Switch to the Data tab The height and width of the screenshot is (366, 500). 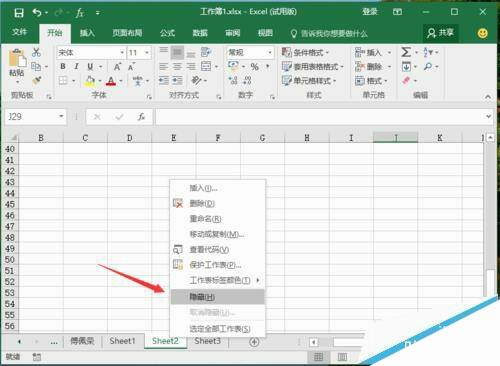click(200, 33)
